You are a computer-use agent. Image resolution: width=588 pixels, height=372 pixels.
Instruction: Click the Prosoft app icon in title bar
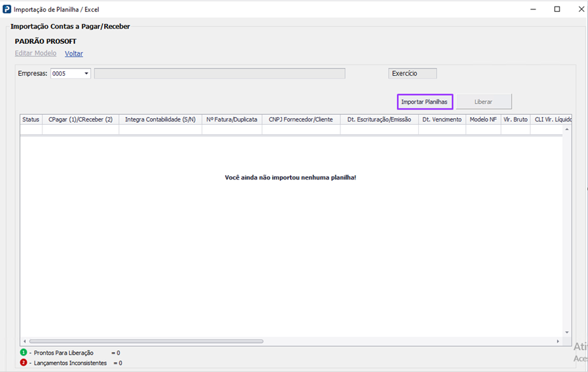click(7, 9)
